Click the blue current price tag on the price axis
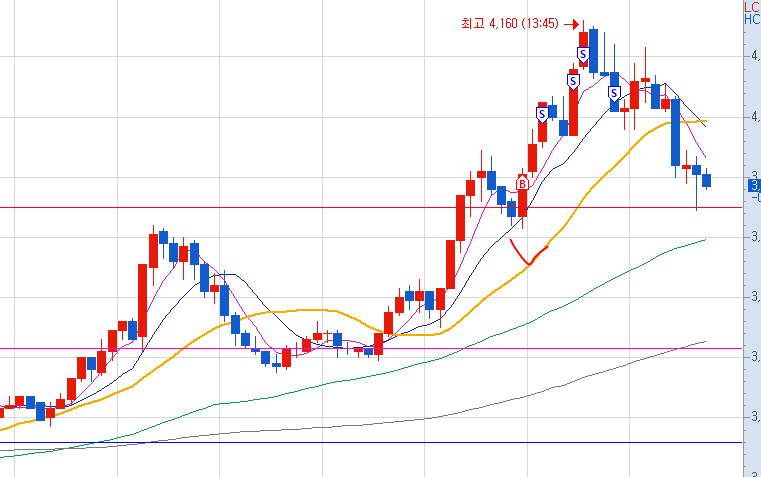This screenshot has width=761, height=477. (755, 185)
